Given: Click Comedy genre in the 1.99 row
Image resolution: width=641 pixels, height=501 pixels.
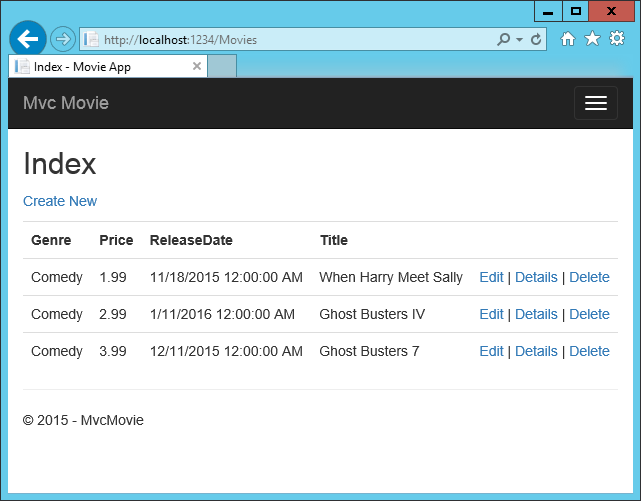Looking at the screenshot, I should (57, 277).
